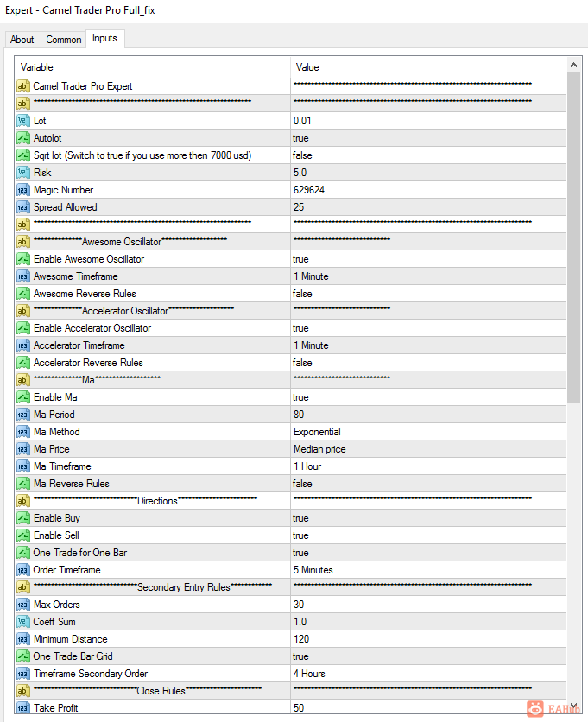Toggle Enable Accelerator Oscillator value
The width and height of the screenshot is (588, 722).
428,328
